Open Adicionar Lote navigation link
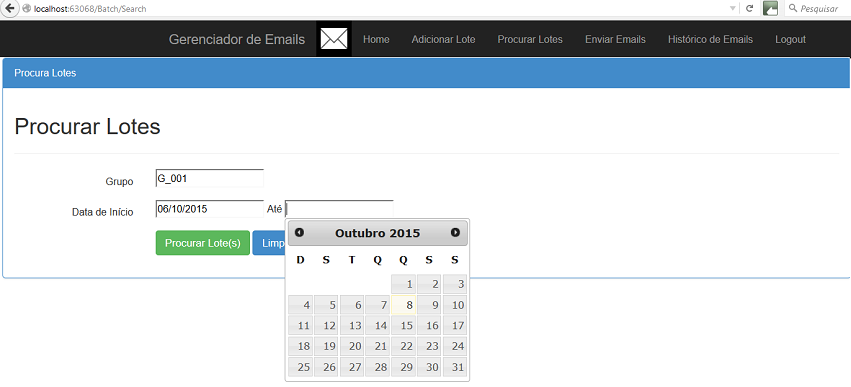Viewport: 851px width, 387px height. pyautogui.click(x=443, y=39)
